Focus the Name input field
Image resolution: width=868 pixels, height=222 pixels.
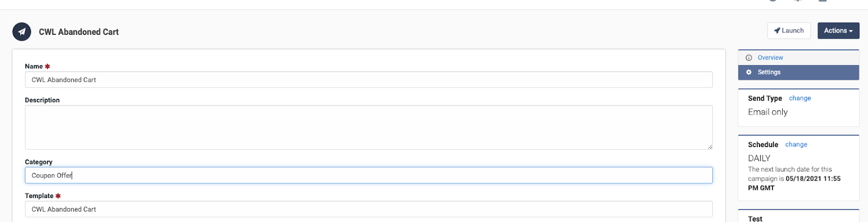point(368,80)
